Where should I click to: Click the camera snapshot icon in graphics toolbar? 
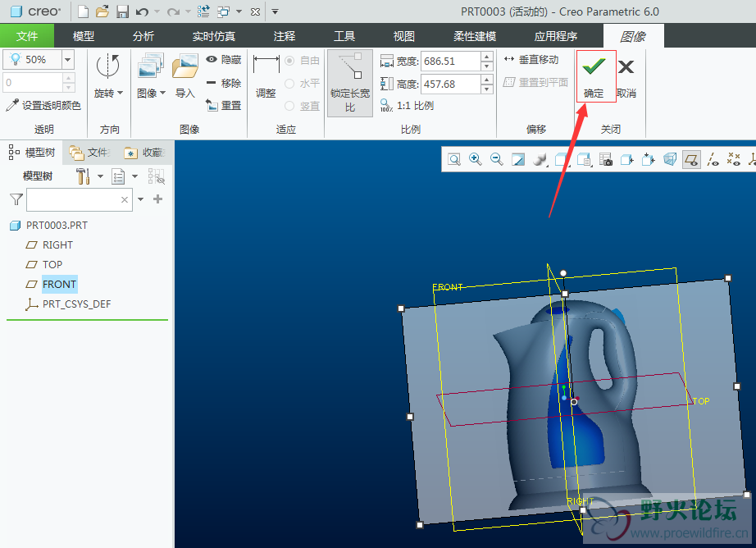[x=606, y=159]
